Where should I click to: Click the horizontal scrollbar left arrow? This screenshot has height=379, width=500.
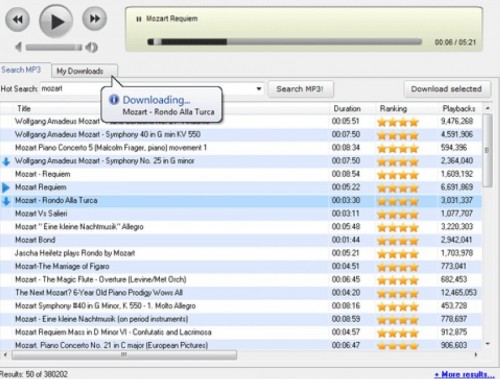5,355
